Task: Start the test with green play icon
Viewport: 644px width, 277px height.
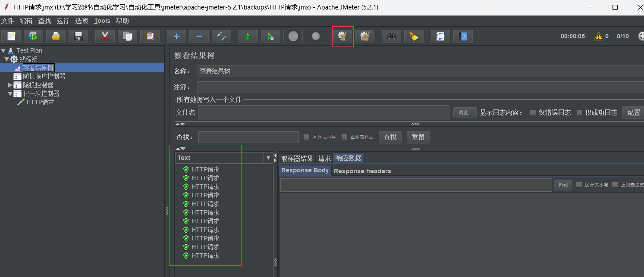Action: 248,36
